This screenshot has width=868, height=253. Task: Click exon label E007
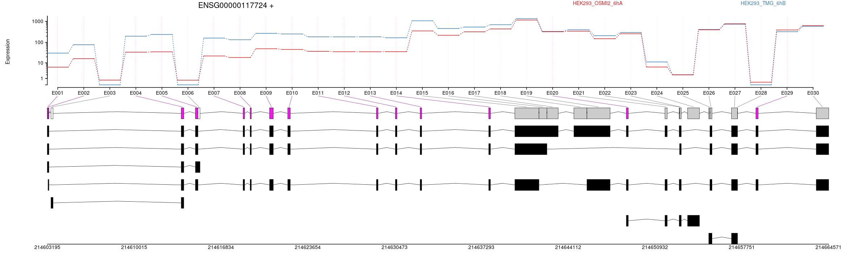(x=214, y=93)
